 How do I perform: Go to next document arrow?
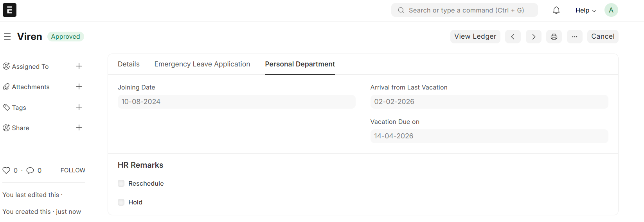click(x=533, y=37)
